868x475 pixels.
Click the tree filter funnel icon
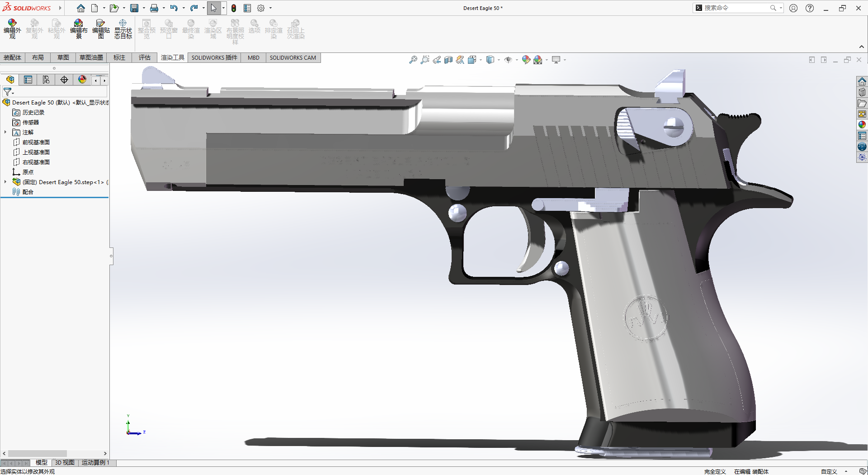click(8, 92)
